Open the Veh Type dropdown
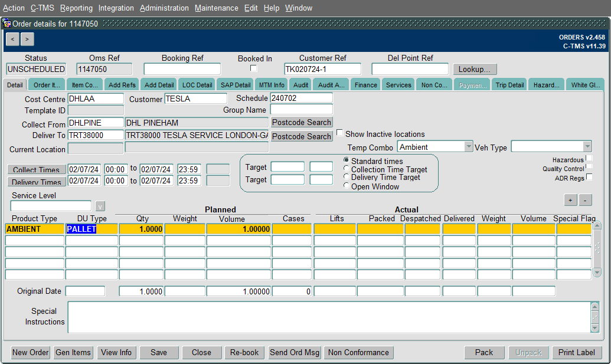 587,147
